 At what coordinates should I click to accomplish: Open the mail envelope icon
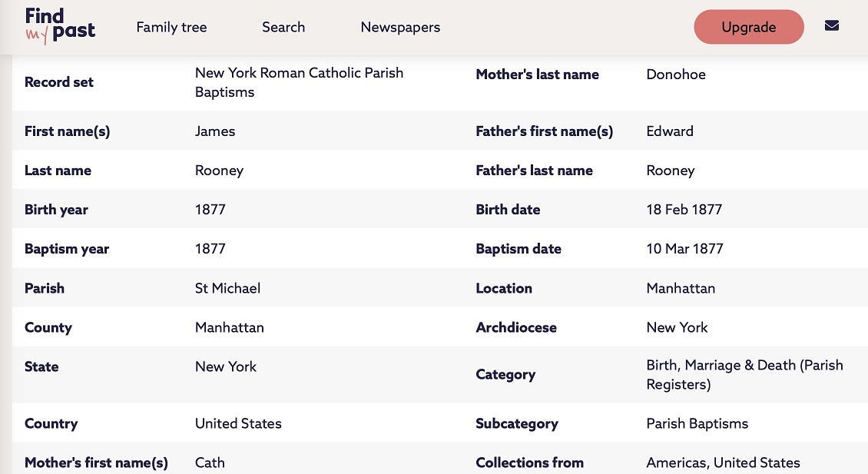(831, 26)
